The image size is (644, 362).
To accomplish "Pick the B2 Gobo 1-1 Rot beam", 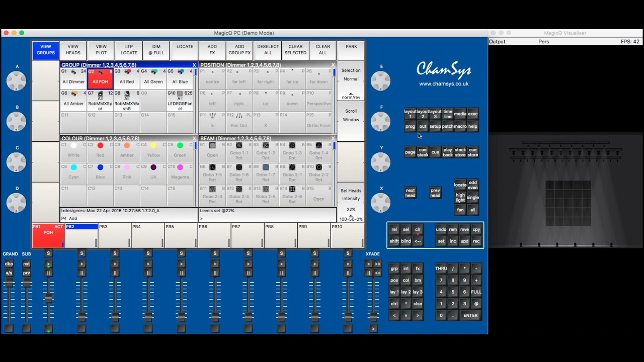I will click(x=239, y=152).
